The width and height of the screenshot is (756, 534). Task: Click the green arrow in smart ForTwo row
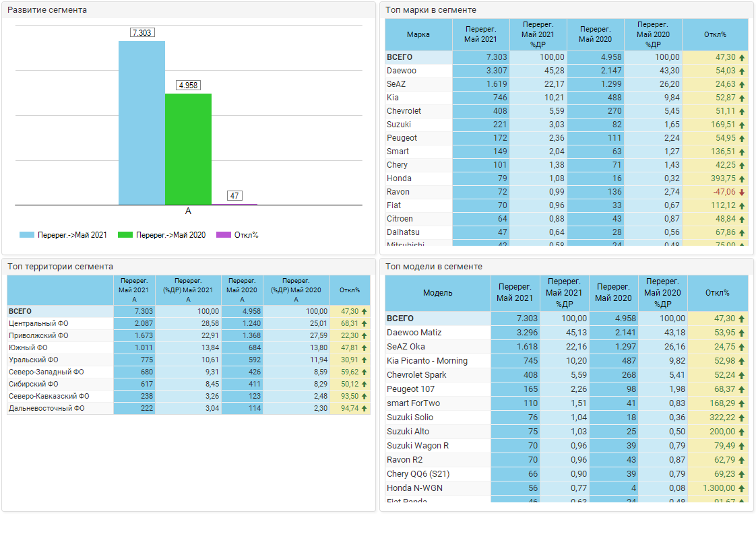pos(742,403)
